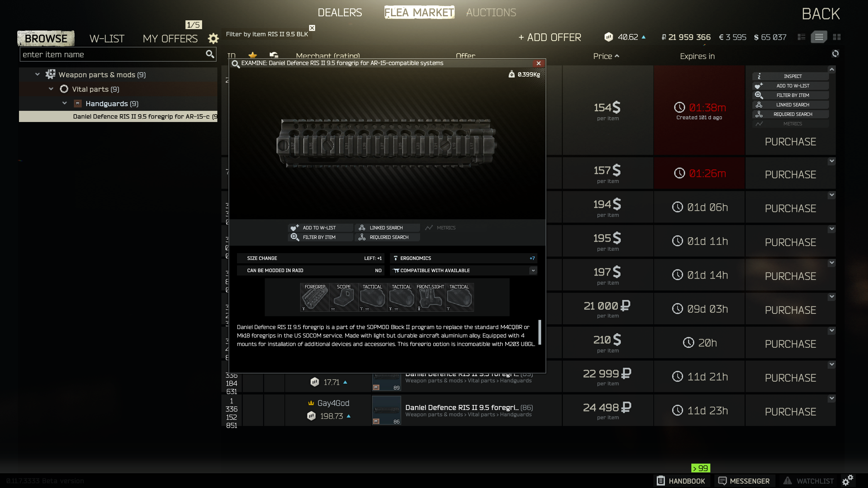Open flea market settings gear
Image resolution: width=868 pixels, height=488 pixels.
[213, 38]
